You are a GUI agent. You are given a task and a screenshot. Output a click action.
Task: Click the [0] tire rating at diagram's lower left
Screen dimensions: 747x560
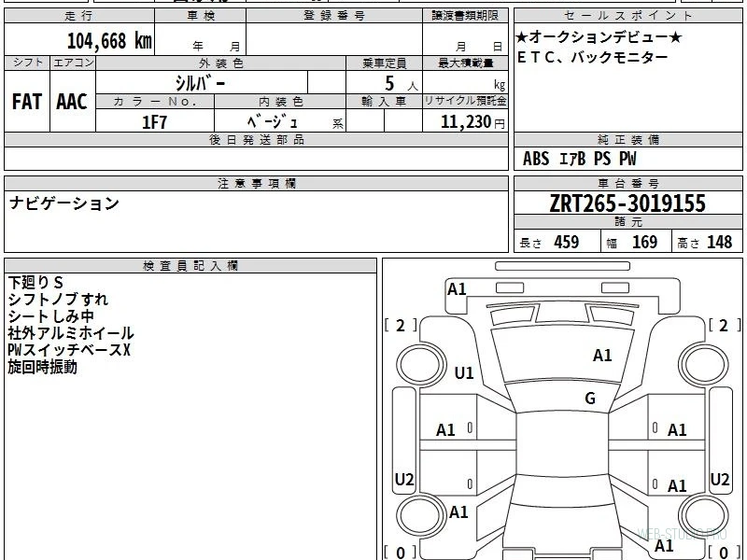pyautogui.click(x=401, y=553)
